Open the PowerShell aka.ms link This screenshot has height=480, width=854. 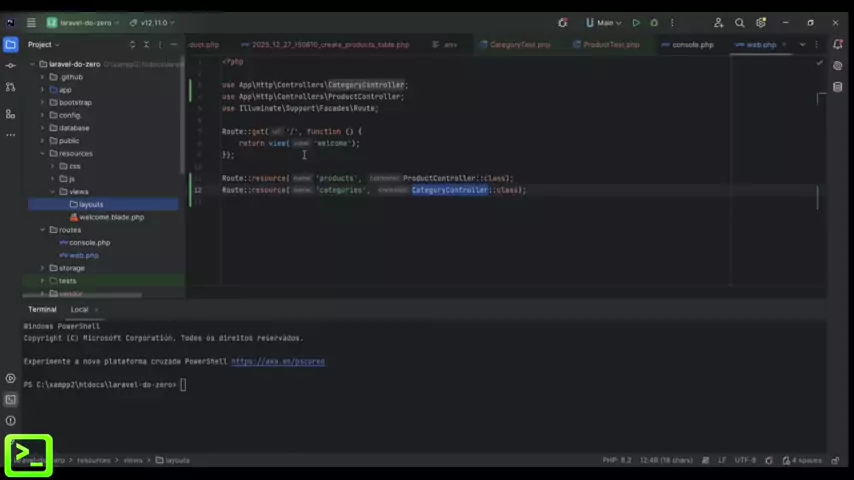click(x=278, y=361)
